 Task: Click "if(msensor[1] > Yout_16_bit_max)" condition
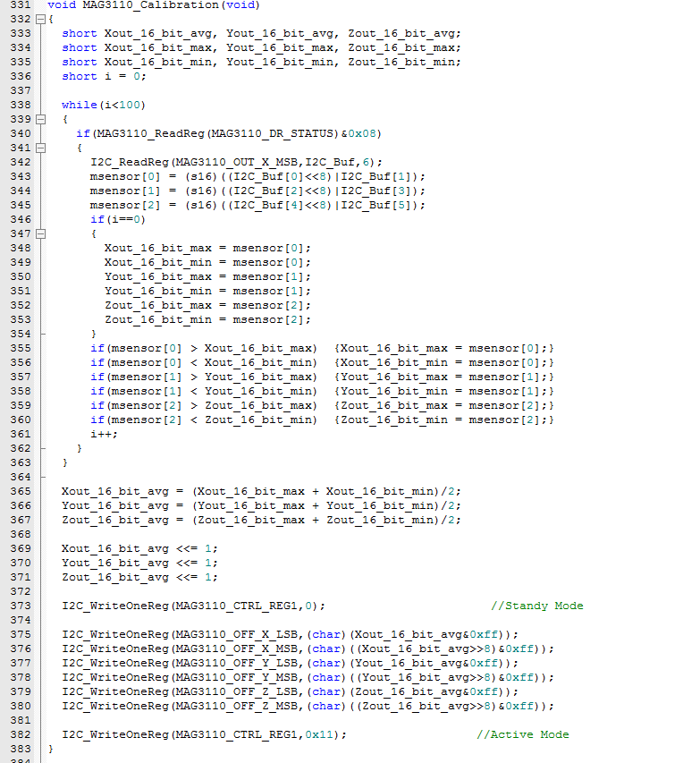pyautogui.click(x=204, y=377)
